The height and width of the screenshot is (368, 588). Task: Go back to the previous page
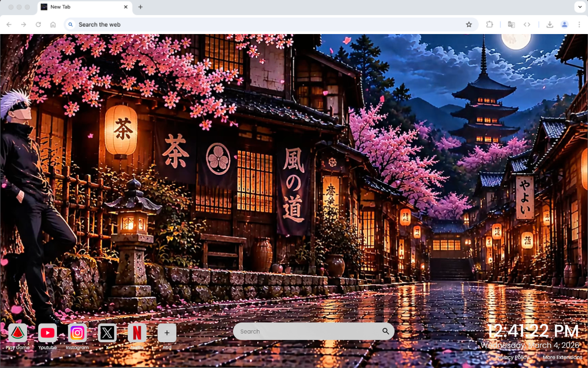pos(9,24)
